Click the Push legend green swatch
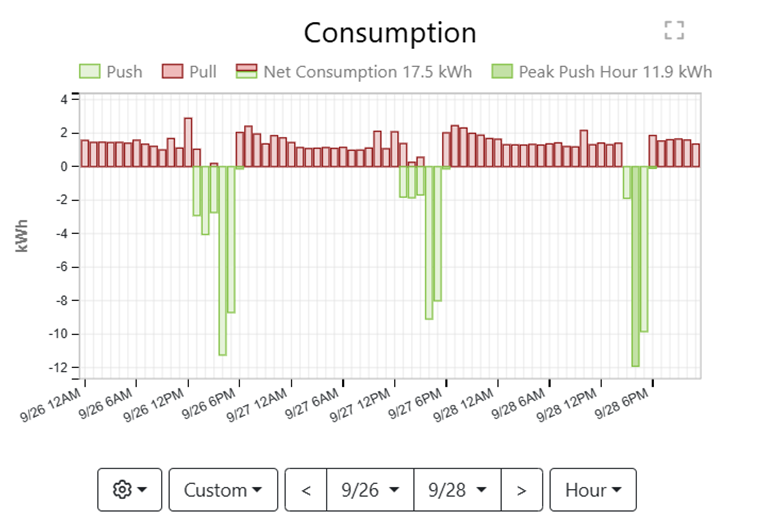 tap(90, 72)
